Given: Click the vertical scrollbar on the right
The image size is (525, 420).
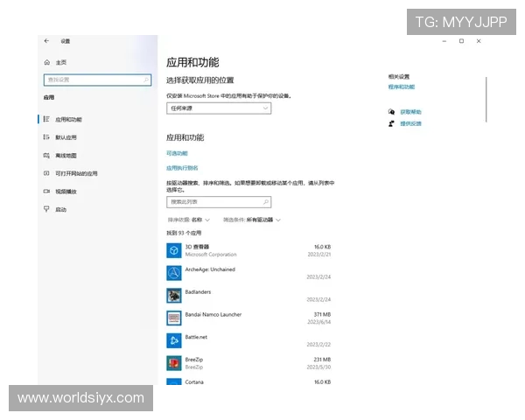Looking at the screenshot, I should click(486, 100).
